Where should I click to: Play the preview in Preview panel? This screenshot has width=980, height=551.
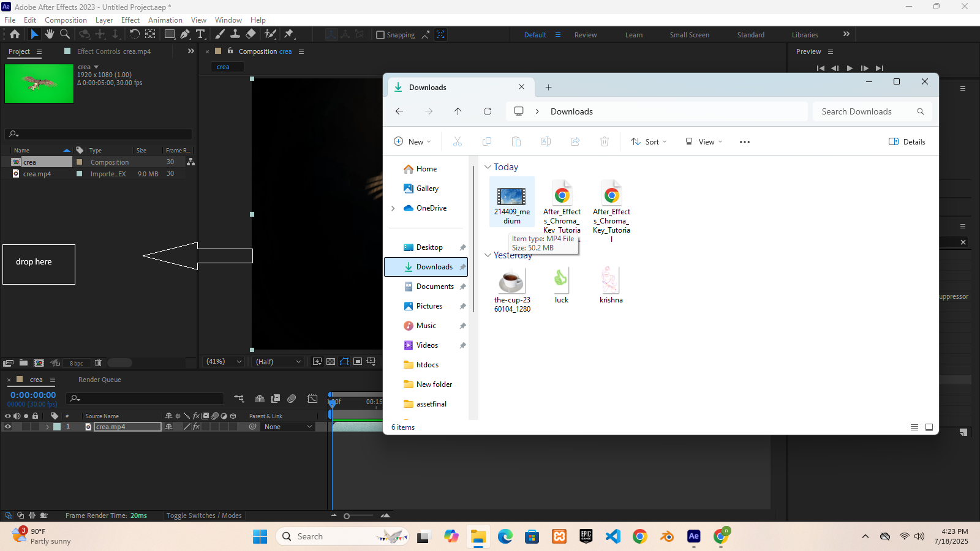pyautogui.click(x=850, y=68)
